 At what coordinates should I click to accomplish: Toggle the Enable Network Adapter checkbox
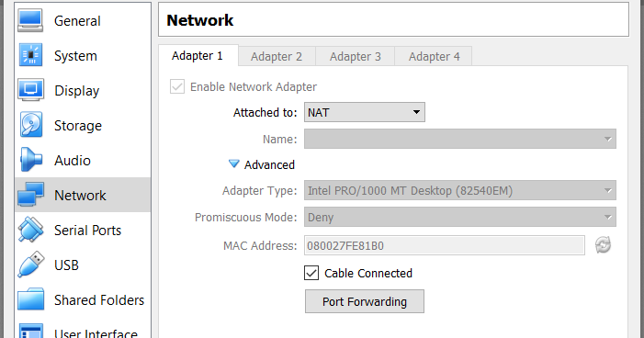pyautogui.click(x=177, y=86)
